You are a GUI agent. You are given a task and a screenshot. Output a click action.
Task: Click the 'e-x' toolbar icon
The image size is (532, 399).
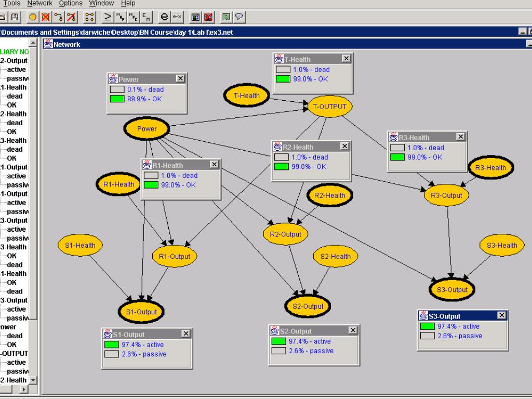pos(177,17)
